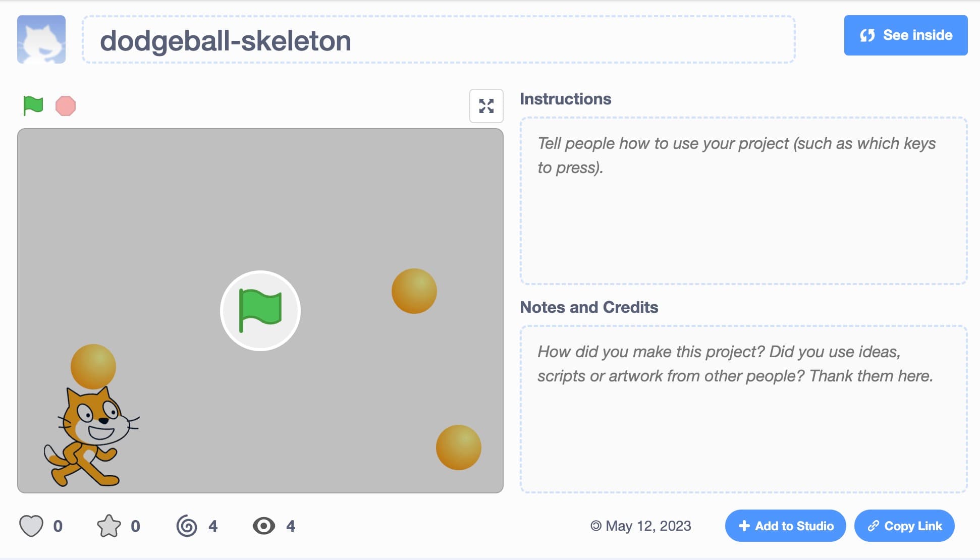This screenshot has height=560, width=980.
Task: Click the user avatar thumbnail
Action: point(41,39)
